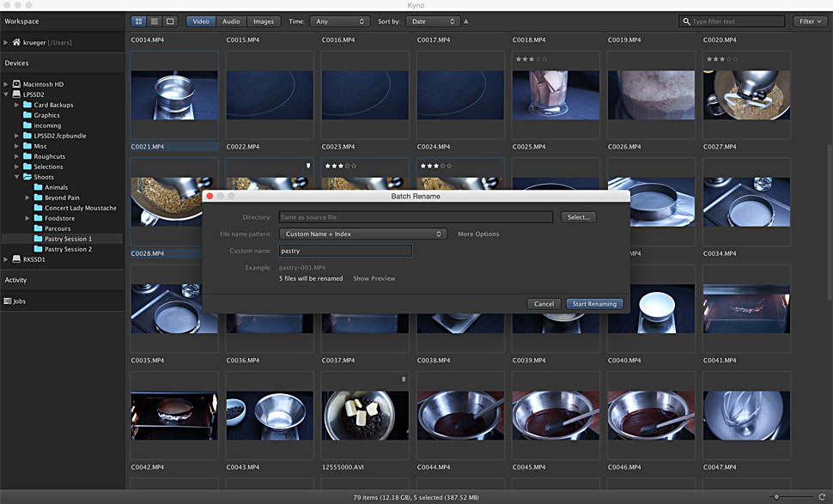
Task: Click Start Renaming button
Action: 594,304
